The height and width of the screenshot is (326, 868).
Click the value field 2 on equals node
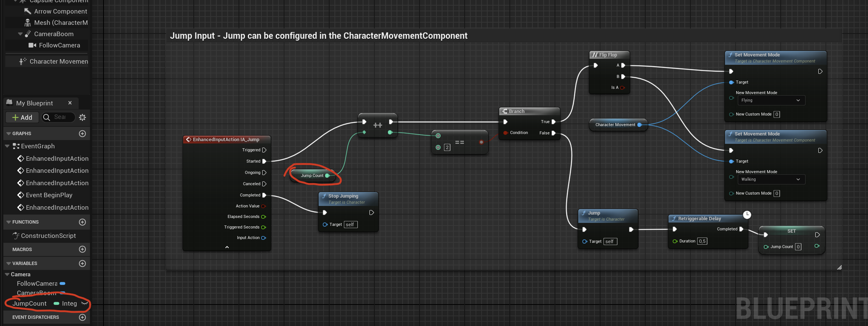coord(447,148)
